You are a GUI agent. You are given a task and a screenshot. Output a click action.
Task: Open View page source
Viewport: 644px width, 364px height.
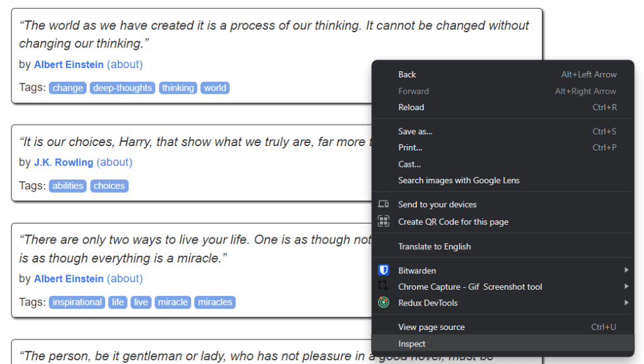tap(432, 327)
